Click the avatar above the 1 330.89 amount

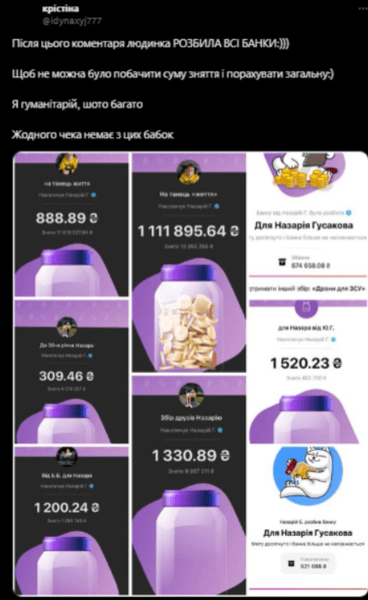pos(191,396)
